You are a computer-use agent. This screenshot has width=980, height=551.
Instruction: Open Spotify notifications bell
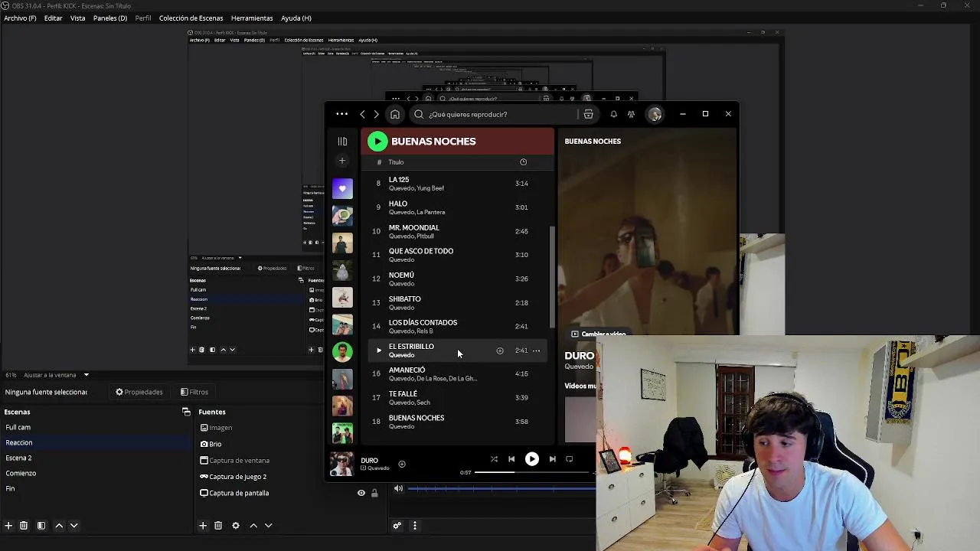(x=613, y=114)
